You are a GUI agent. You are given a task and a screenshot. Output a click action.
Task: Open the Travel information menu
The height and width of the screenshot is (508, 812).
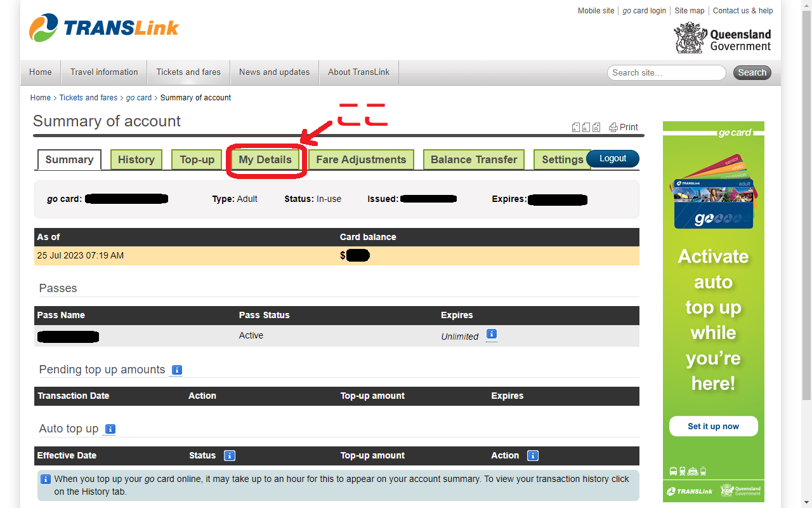104,72
